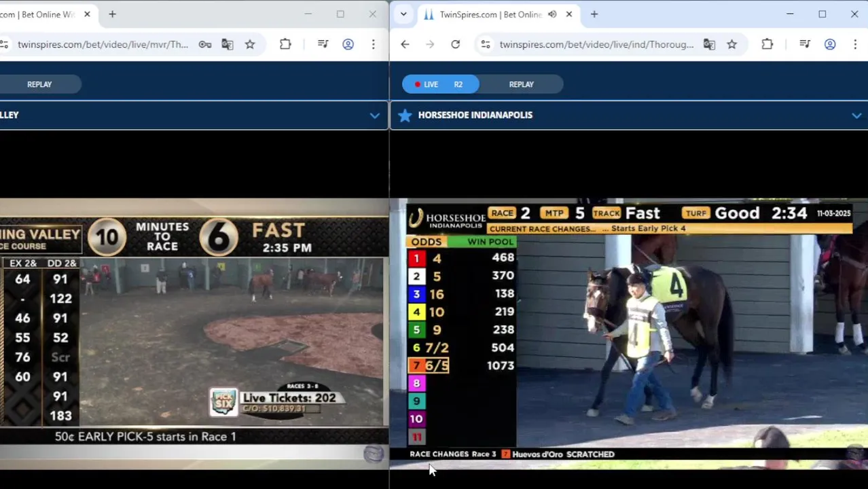Open extensions in the left window

tap(285, 44)
